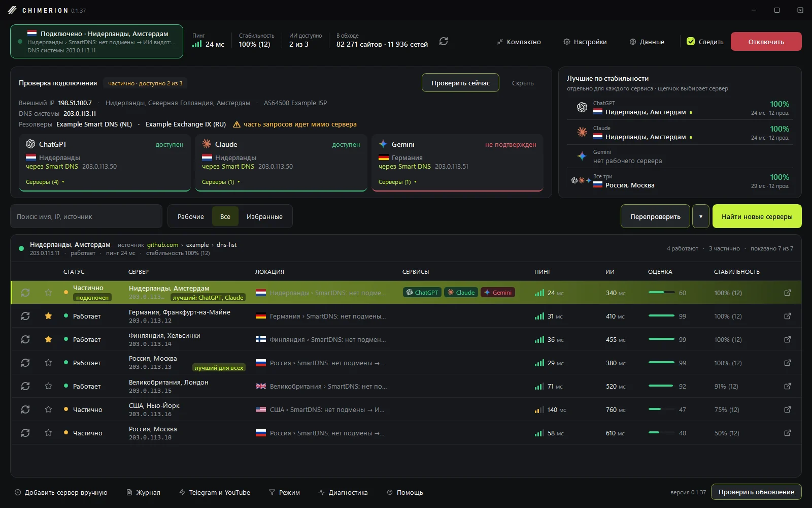Click the ChatGPT service badge in table
Viewport: 812px width, 508px height.
(422, 293)
